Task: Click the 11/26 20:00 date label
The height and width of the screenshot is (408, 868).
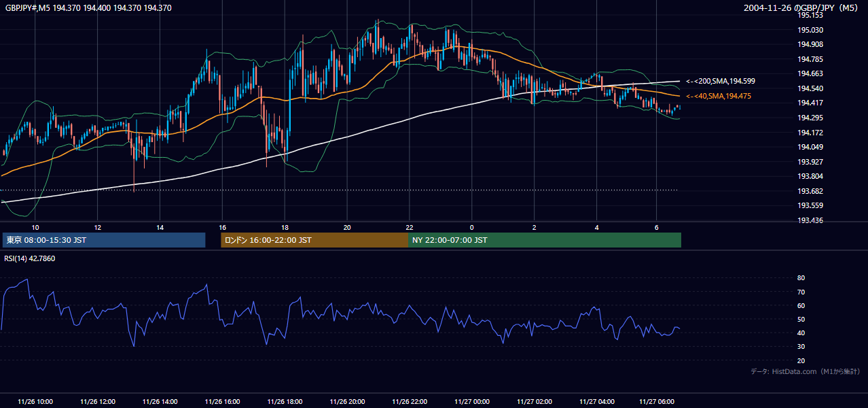Action: pyautogui.click(x=347, y=402)
